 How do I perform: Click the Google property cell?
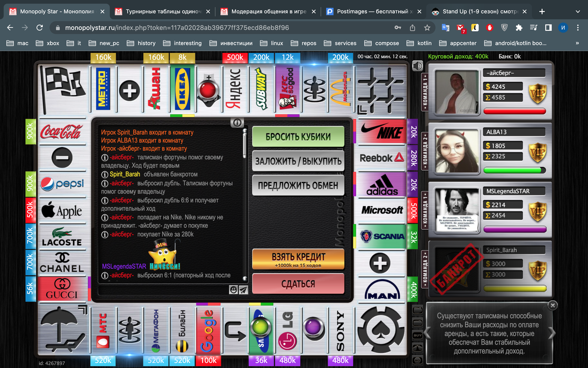(209, 330)
